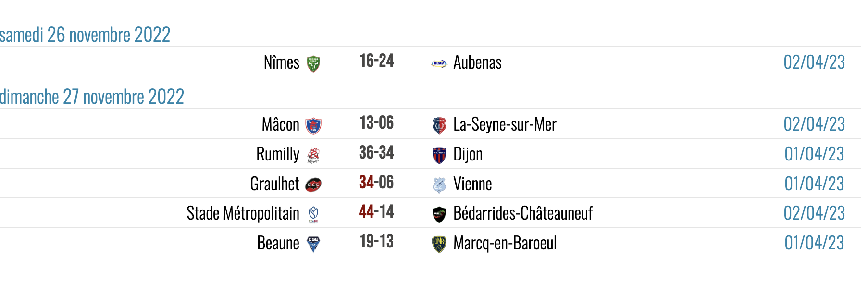Open the Stade Métropolitain 44-14 score
The image size is (868, 296).
376,212
